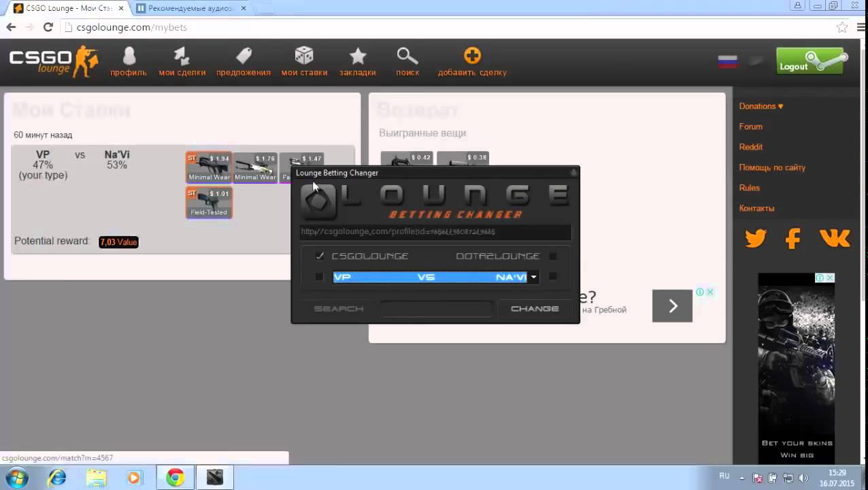Open the профиль page icon
This screenshot has height=490, width=868.
[x=129, y=56]
